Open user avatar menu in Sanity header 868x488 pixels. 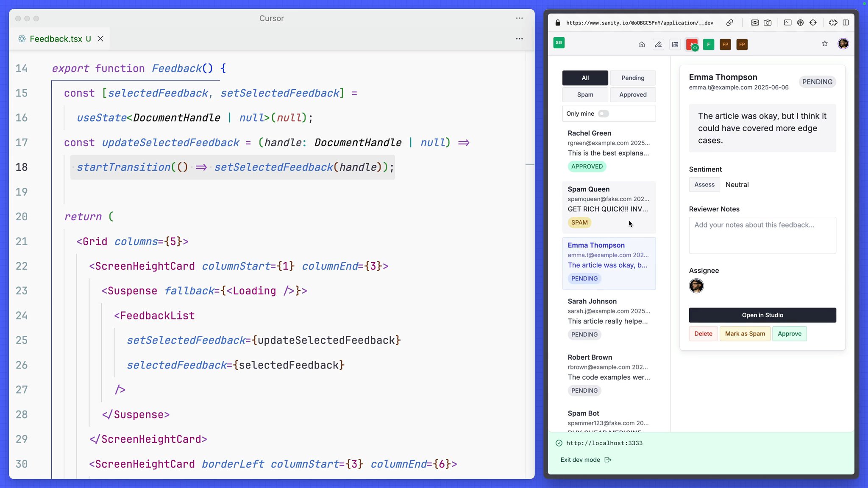(x=843, y=44)
